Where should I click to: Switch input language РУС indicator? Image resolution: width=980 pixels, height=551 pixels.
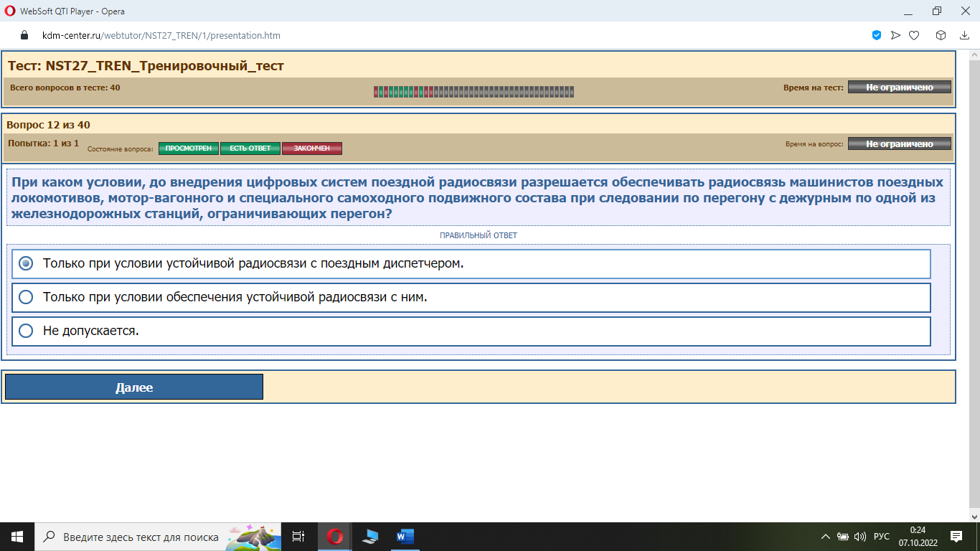(882, 537)
